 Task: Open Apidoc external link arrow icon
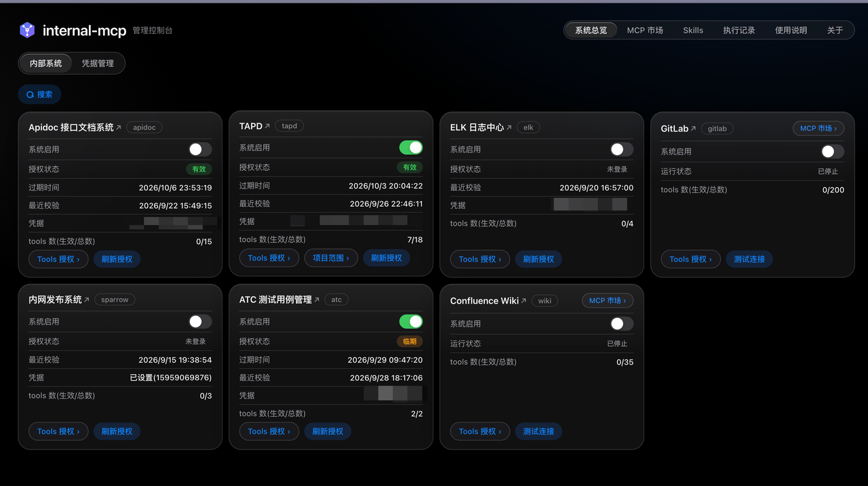point(119,127)
